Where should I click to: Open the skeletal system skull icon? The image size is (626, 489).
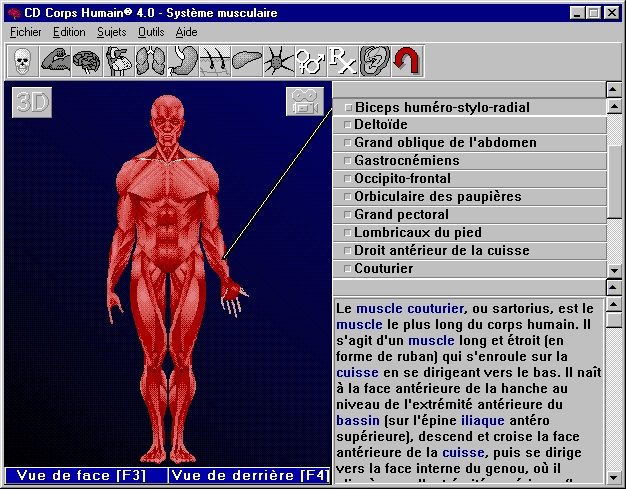coord(22,61)
